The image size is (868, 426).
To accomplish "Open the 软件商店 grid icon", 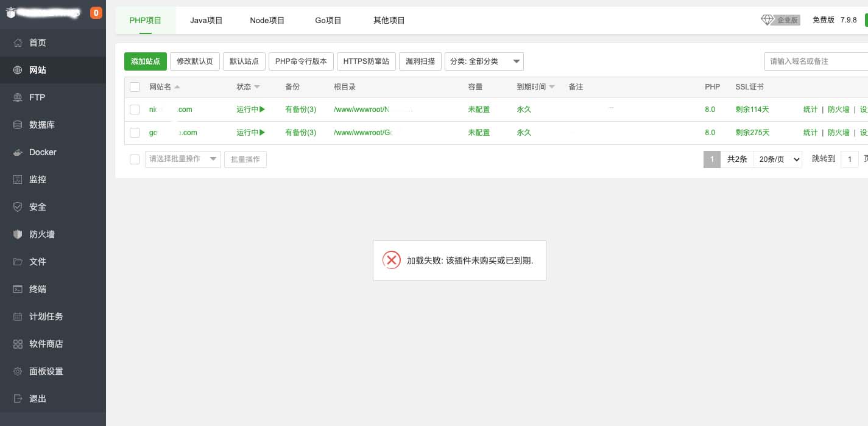I will pyautogui.click(x=18, y=344).
